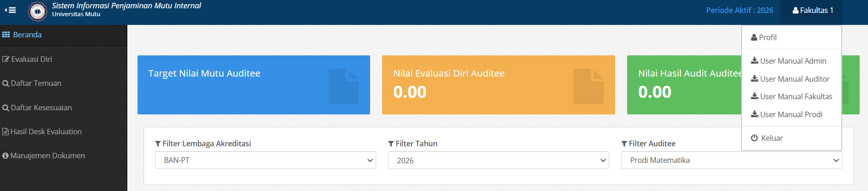Collapse the sidebar with the hamburger icon
The width and height of the screenshot is (868, 191).
point(10,10)
